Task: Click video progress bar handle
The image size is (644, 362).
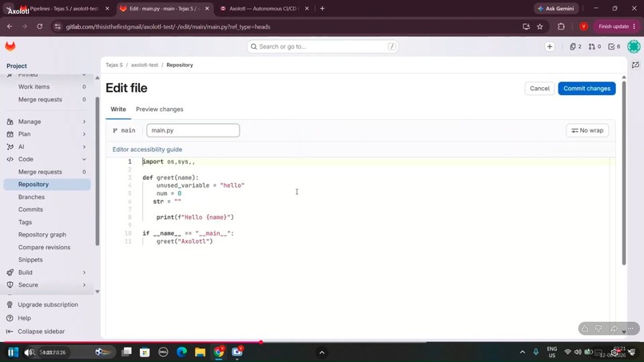Action: (260, 341)
